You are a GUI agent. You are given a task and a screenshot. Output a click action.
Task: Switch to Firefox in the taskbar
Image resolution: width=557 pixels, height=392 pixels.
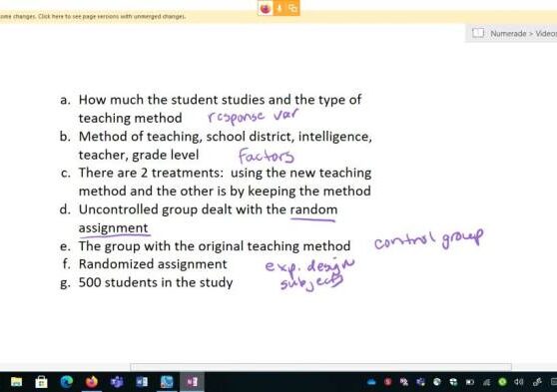coord(91,382)
